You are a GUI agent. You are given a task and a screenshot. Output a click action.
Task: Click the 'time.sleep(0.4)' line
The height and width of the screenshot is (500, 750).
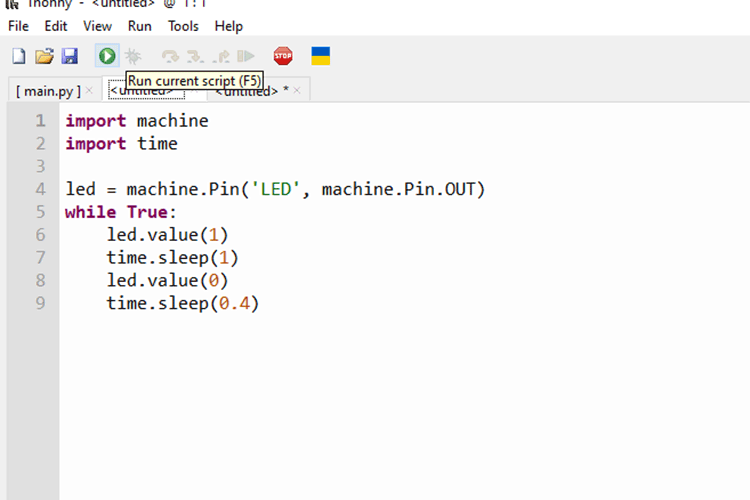click(x=183, y=303)
